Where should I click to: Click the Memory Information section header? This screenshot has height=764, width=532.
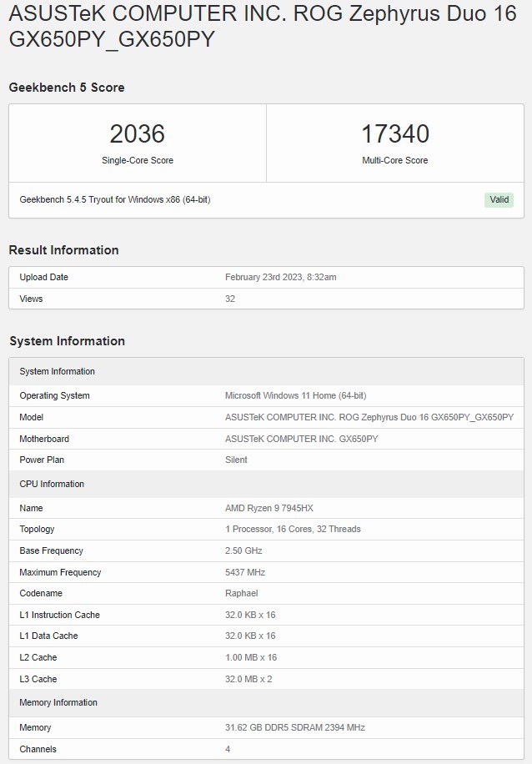266,702
